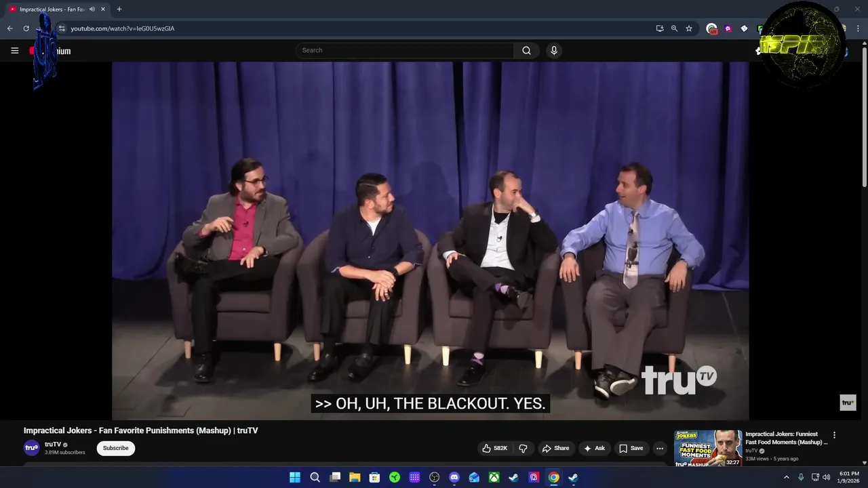Install app via the address bar screen icon

pyautogui.click(x=659, y=28)
